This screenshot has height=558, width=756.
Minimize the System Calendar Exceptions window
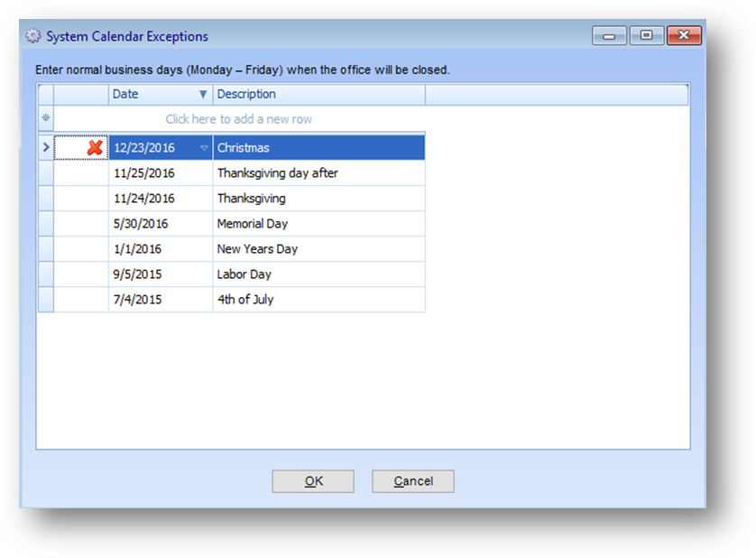[610, 36]
